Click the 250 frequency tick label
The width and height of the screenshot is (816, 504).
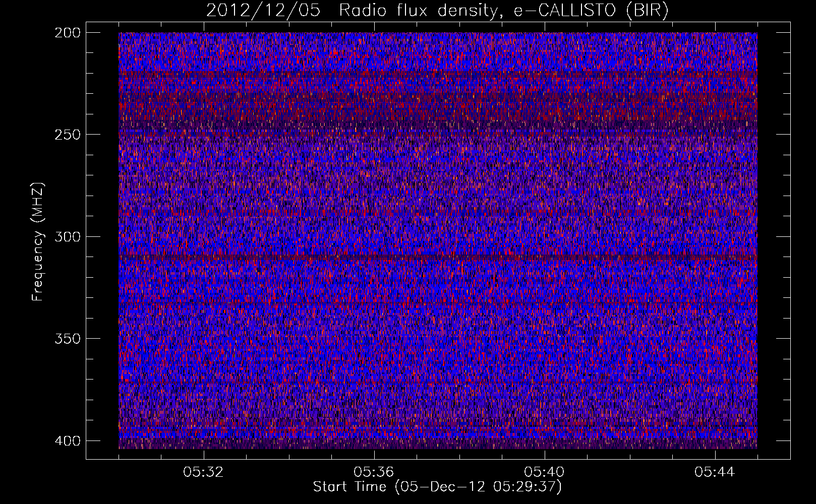(67, 135)
